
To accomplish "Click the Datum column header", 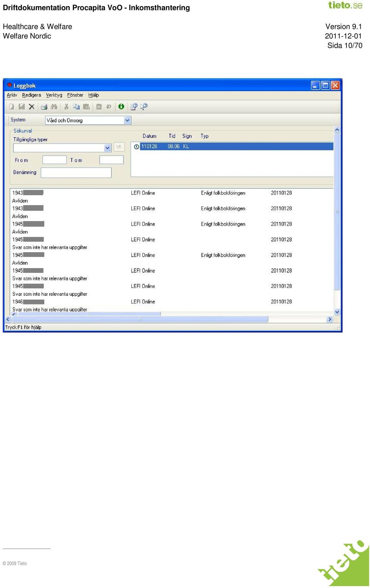I will click(x=150, y=136).
